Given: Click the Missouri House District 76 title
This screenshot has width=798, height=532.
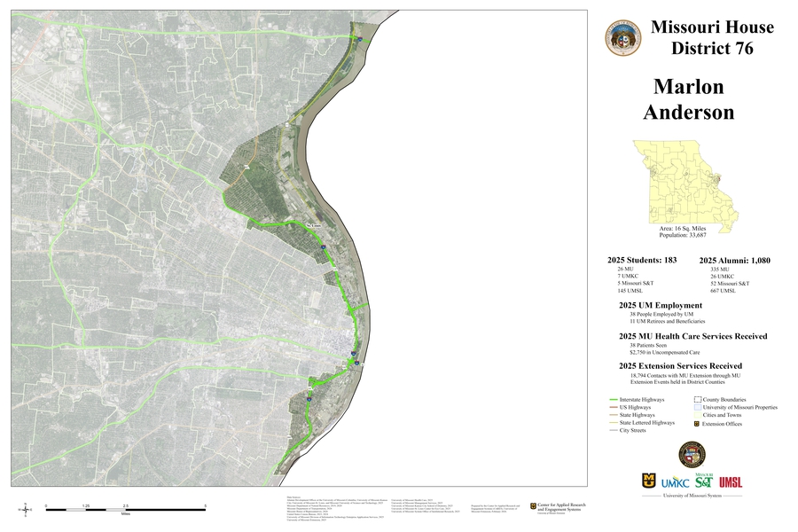Looking at the screenshot, I should (711, 38).
